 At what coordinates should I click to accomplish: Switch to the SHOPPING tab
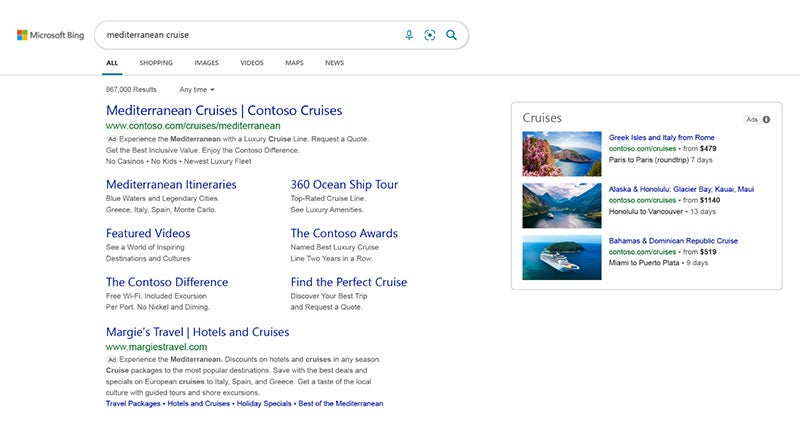click(x=156, y=63)
